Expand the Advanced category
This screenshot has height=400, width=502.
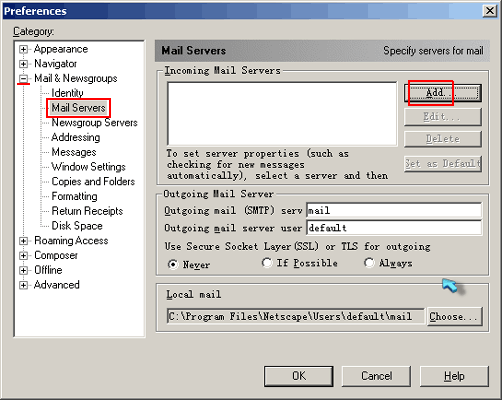point(23,285)
